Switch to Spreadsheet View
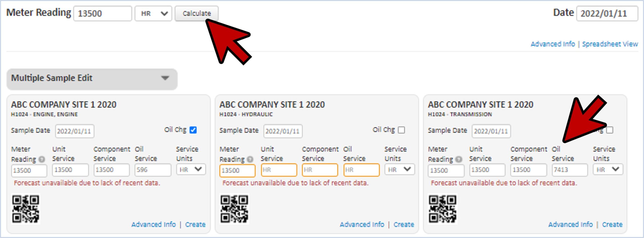Viewport: 644px width, 238px height. tap(610, 44)
